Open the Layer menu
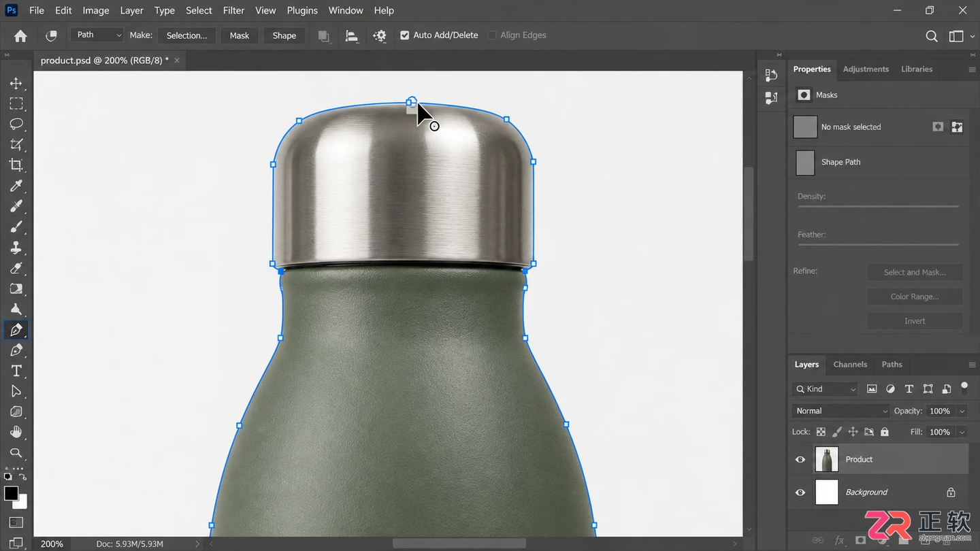Screen dimensions: 980x551 (x=131, y=10)
